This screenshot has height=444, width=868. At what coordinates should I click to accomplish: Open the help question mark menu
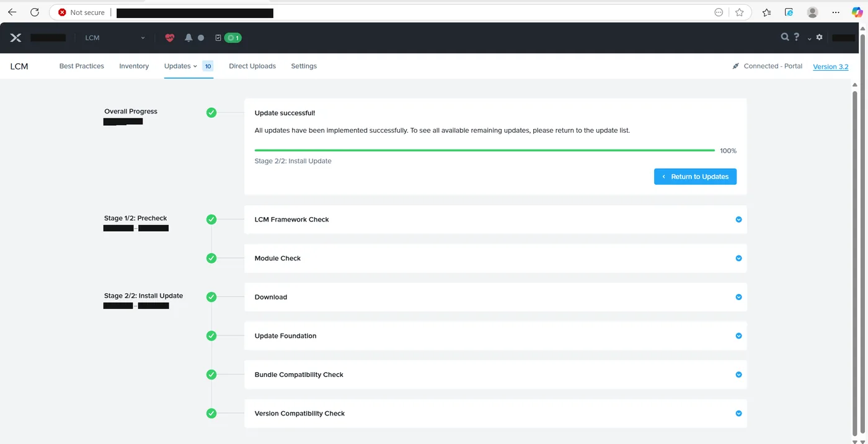point(797,37)
